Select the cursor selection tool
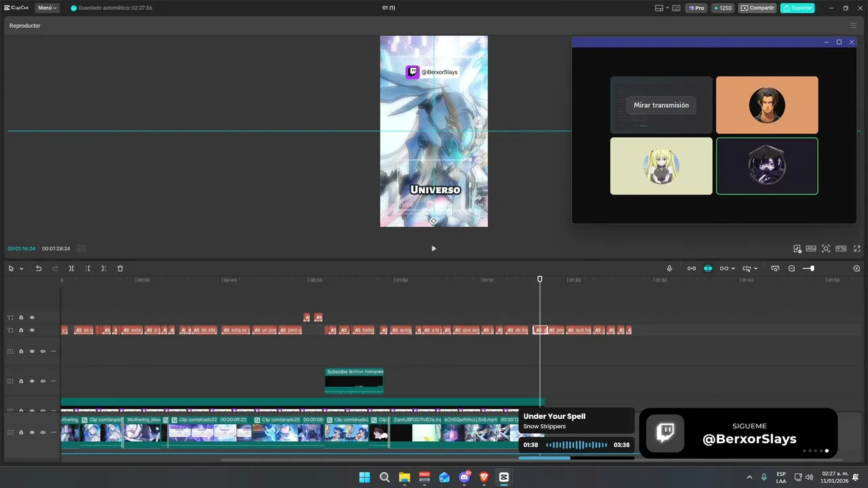This screenshot has height=488, width=868. pyautogui.click(x=11, y=268)
